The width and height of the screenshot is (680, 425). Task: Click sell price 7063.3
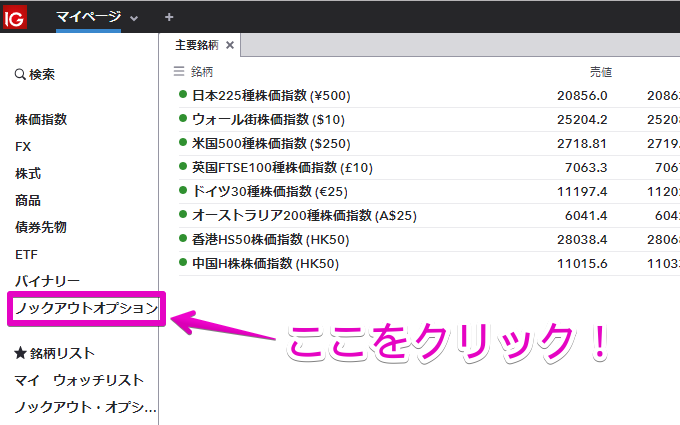[x=586, y=167]
